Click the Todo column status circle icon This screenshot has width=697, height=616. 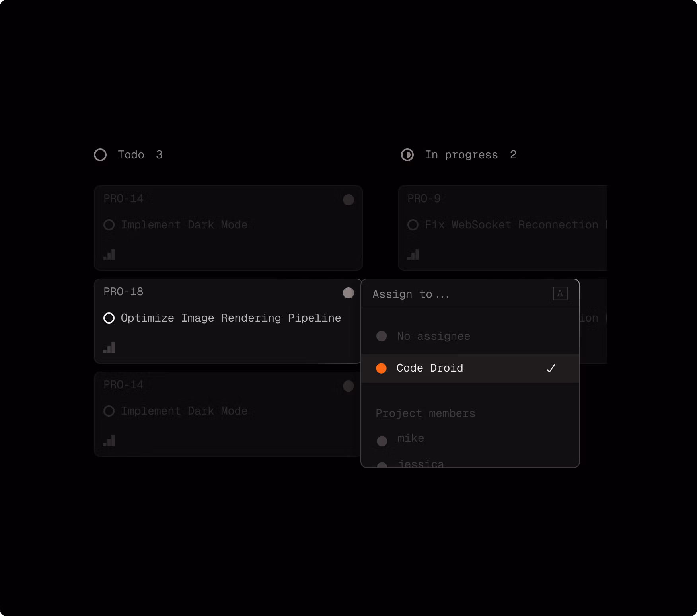click(100, 155)
